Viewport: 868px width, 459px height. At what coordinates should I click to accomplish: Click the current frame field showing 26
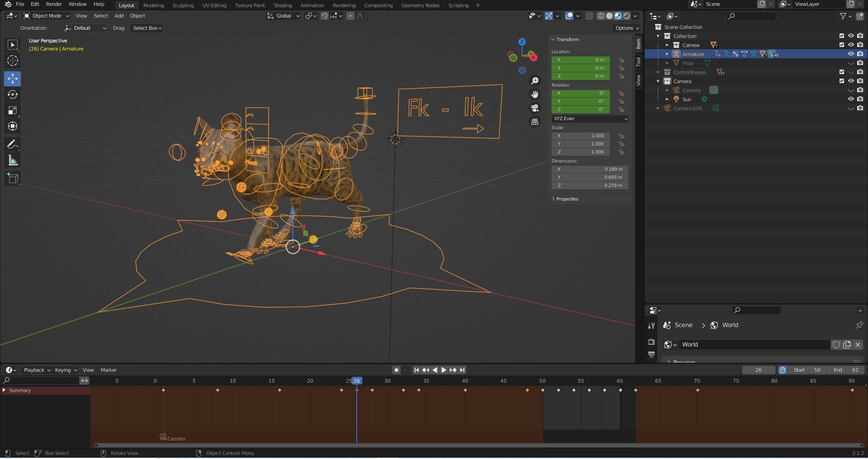pos(759,370)
